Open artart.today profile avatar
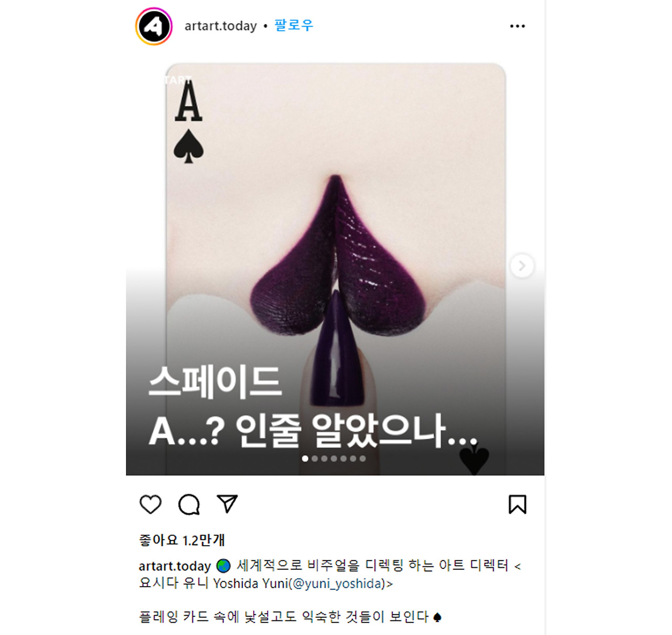Viewport: 672px width, 635px height. (154, 26)
